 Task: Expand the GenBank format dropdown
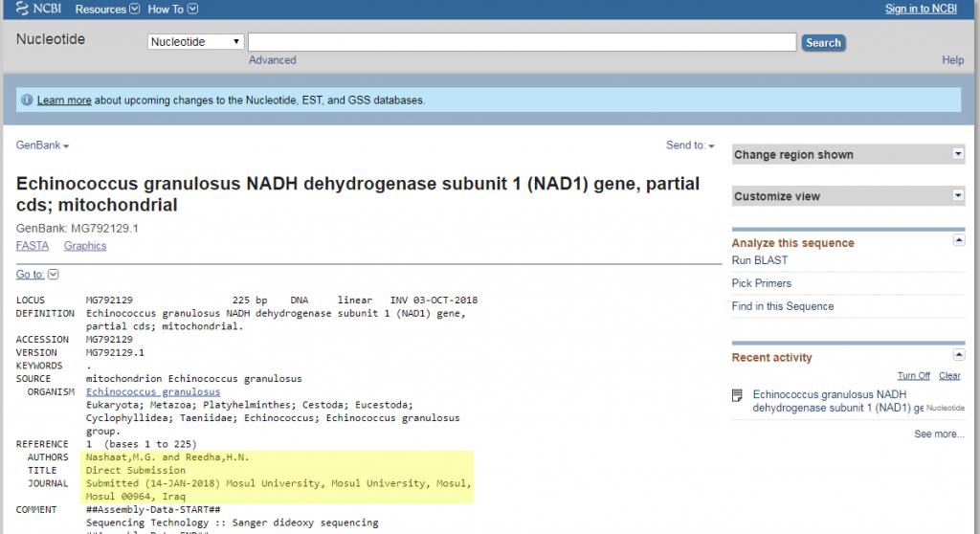click(x=42, y=145)
